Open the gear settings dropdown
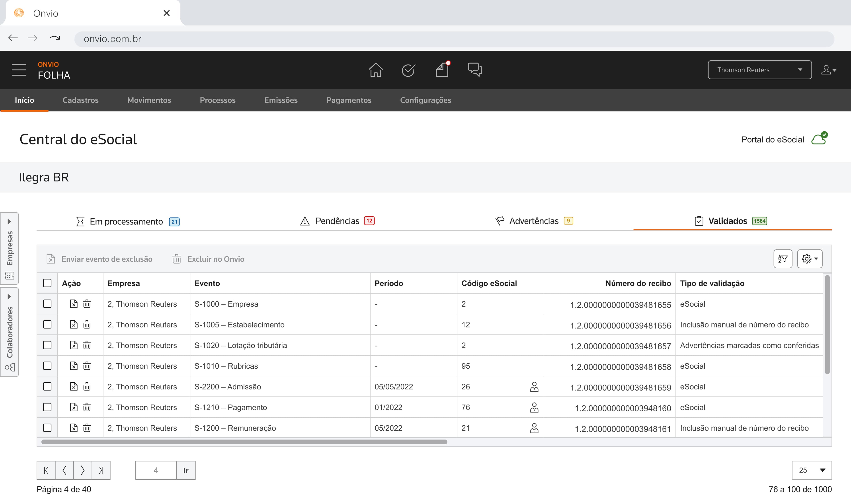The height and width of the screenshot is (504, 851). [810, 259]
